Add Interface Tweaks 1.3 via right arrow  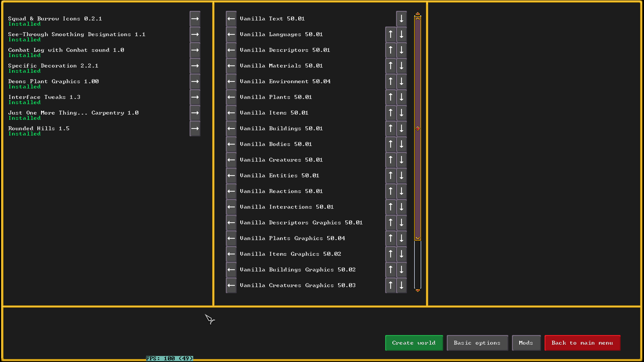[195, 97]
